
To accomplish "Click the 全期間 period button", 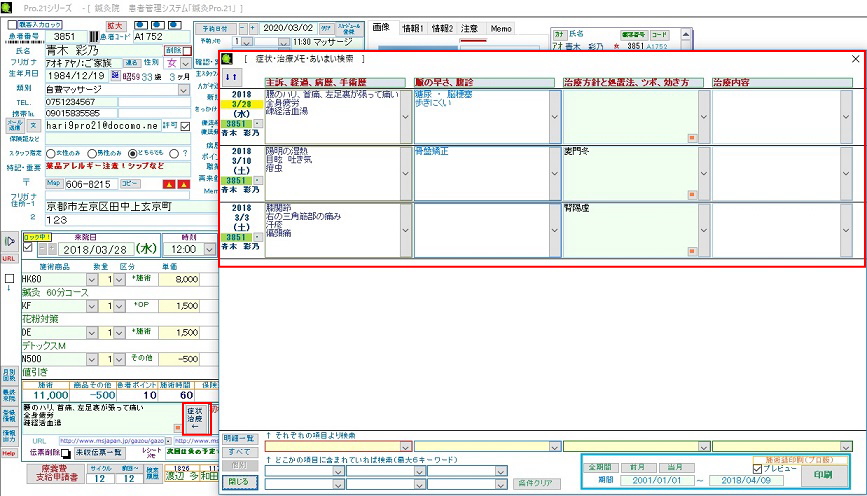I will point(600,467).
